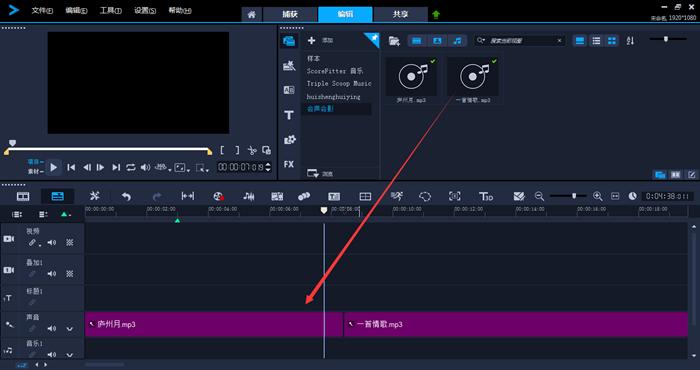Click the green upload arrow icon
The height and width of the screenshot is (370, 700).
pos(436,14)
